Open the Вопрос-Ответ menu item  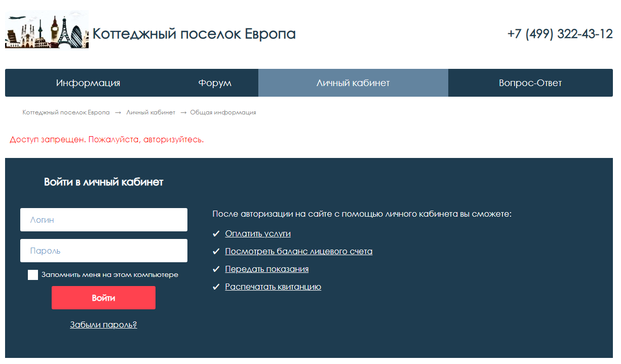(x=530, y=83)
